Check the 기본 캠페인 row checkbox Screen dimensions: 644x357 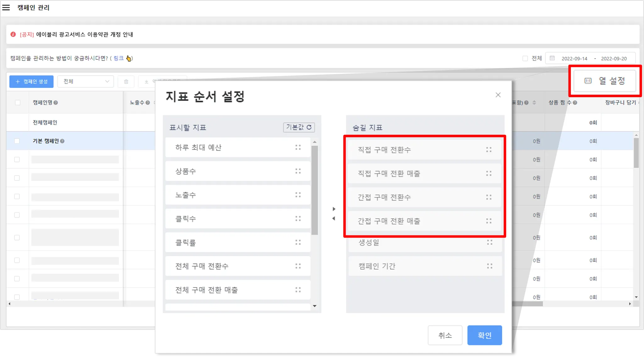click(17, 141)
